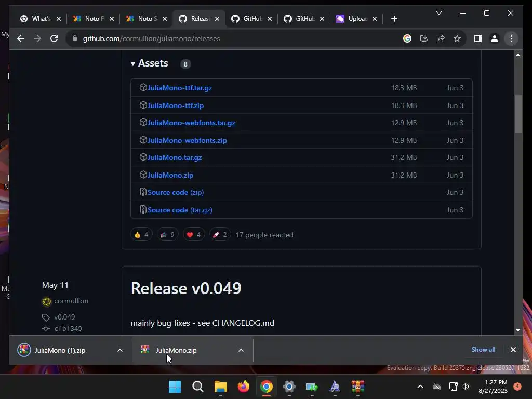Download Source code (zip)
Image resolution: width=532 pixels, height=399 pixels.
pos(176,192)
